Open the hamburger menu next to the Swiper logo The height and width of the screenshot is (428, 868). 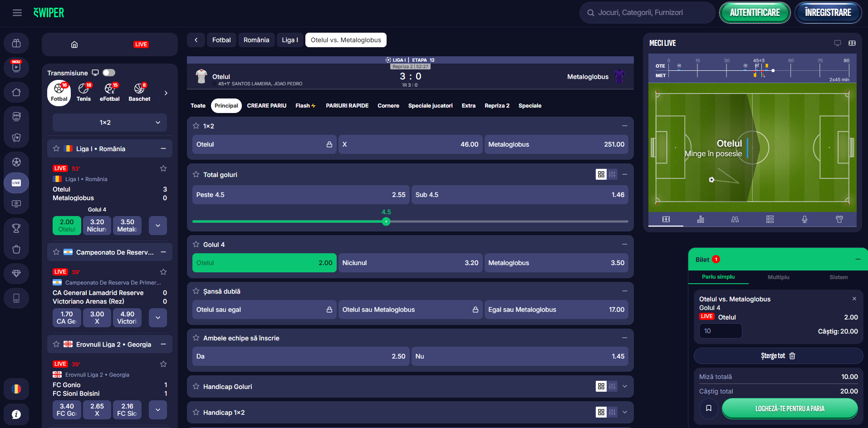pos(17,13)
